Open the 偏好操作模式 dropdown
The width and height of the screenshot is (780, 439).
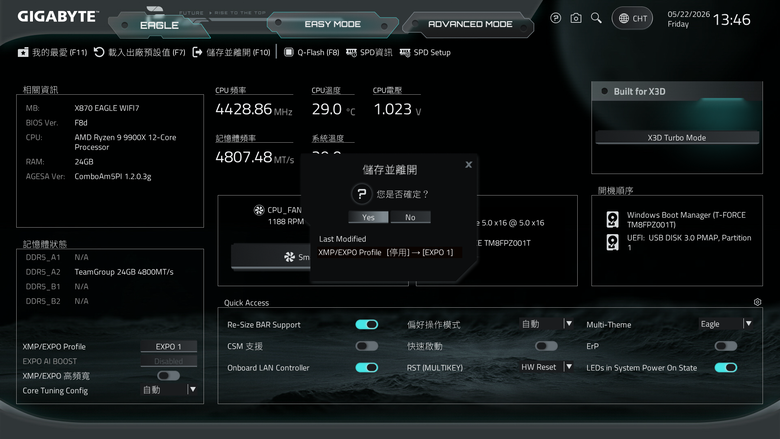coord(546,324)
